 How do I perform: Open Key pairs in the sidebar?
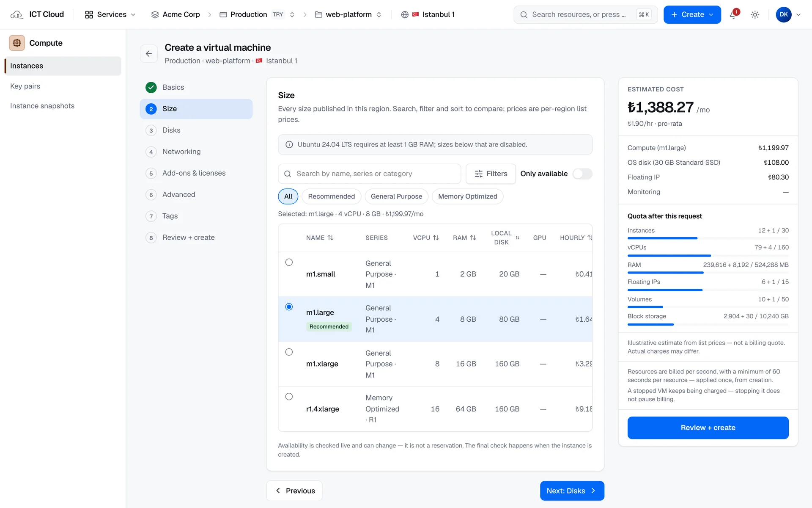(x=63, y=86)
